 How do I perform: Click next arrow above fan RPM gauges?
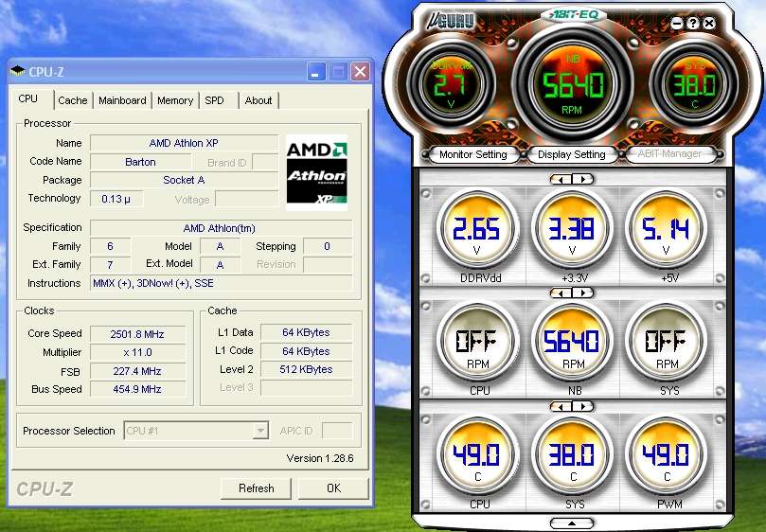click(582, 293)
